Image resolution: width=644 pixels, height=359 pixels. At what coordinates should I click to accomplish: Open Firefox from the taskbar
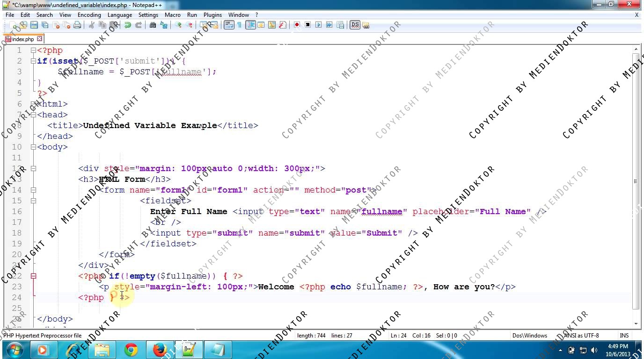pos(160,350)
